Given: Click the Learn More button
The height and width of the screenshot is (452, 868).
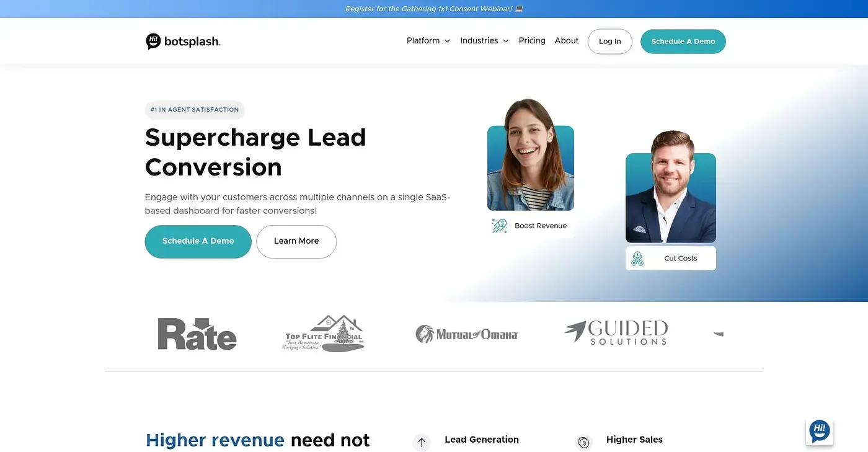Looking at the screenshot, I should 296,241.
